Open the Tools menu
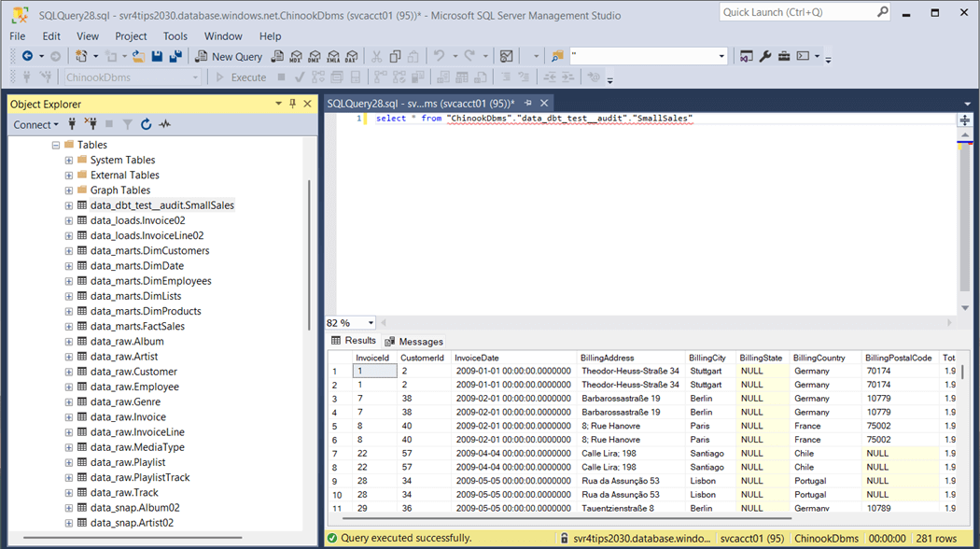This screenshot has width=980, height=549. (x=175, y=36)
